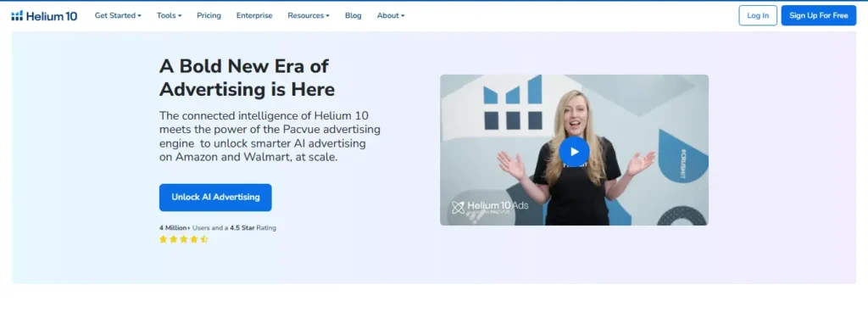Open the Enterprise menu item
The height and width of the screenshot is (329, 868).
[x=254, y=15]
